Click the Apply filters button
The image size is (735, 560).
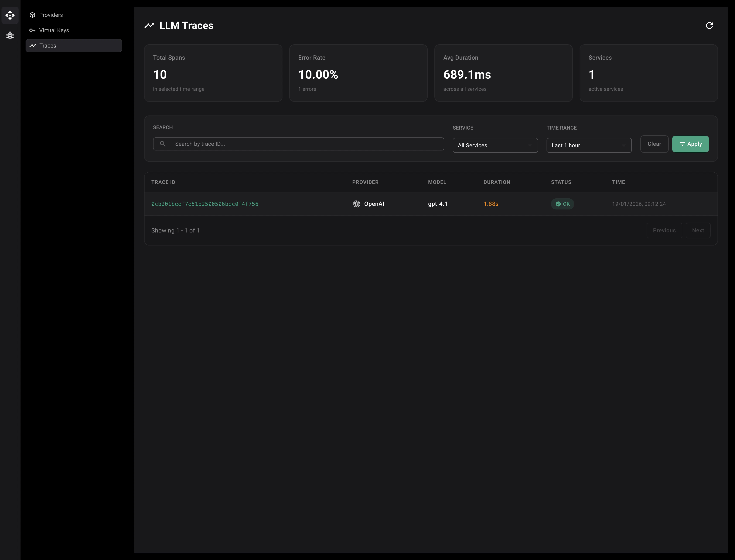(x=690, y=144)
